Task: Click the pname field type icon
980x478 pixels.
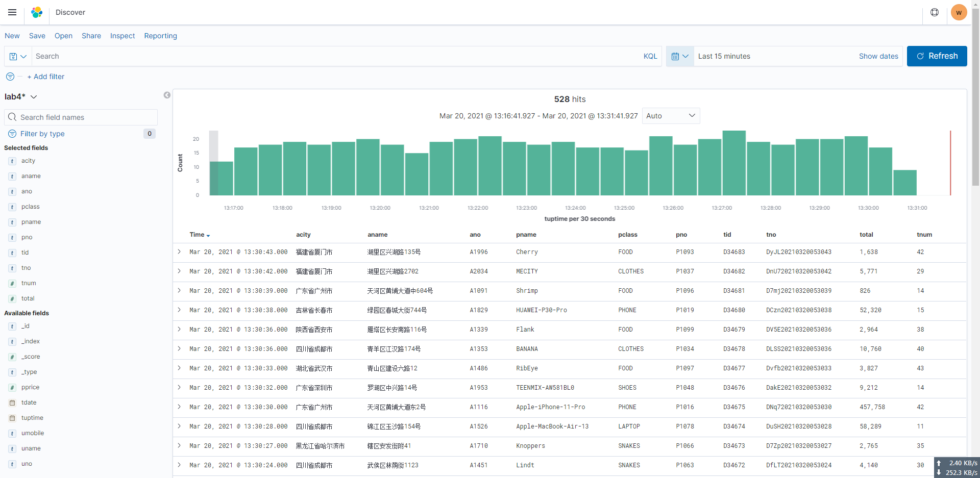Action: click(x=12, y=222)
